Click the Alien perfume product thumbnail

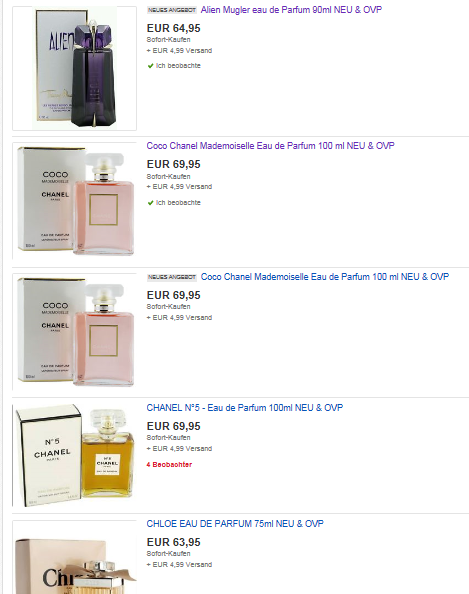[x=75, y=69]
